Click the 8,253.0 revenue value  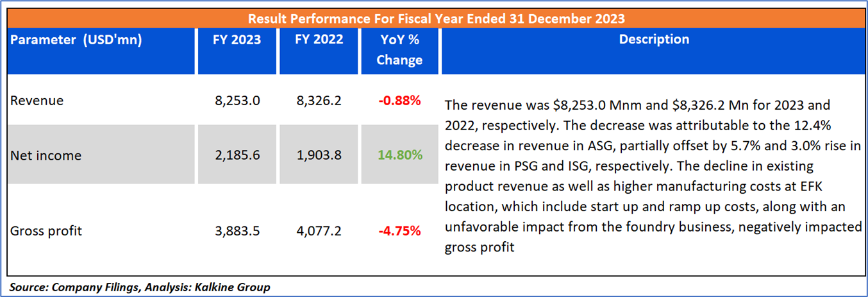click(x=237, y=101)
